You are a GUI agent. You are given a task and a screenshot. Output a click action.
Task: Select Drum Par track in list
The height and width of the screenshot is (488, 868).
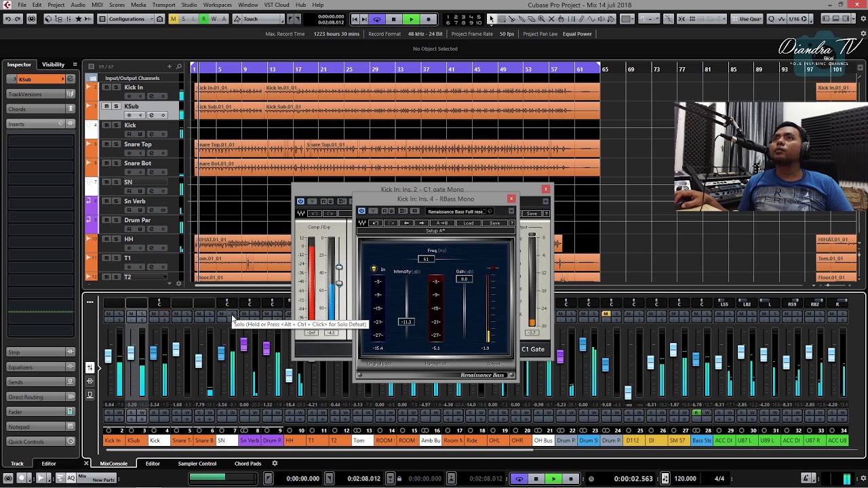138,220
